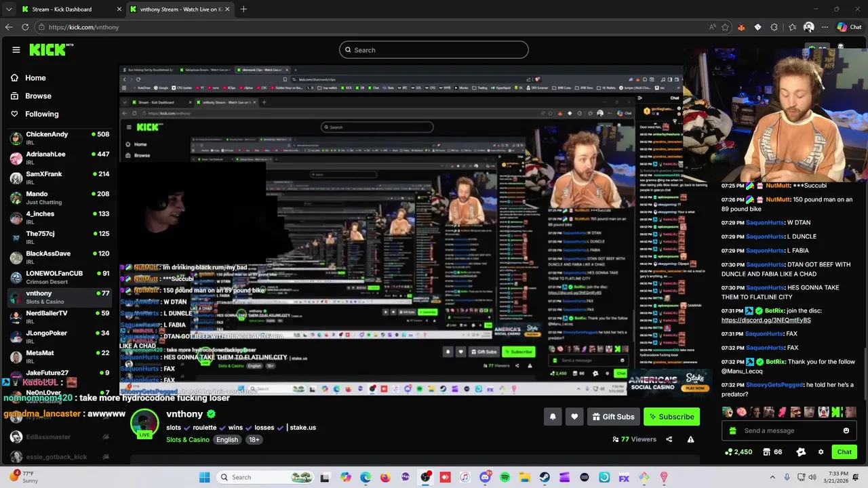Open Spotify from taskbar
The width and height of the screenshot is (868, 488).
[x=505, y=477]
